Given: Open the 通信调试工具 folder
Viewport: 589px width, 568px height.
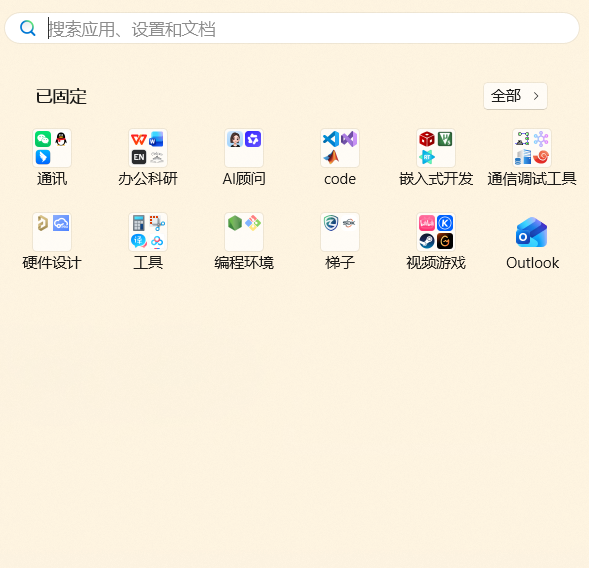Looking at the screenshot, I should pyautogui.click(x=532, y=148).
